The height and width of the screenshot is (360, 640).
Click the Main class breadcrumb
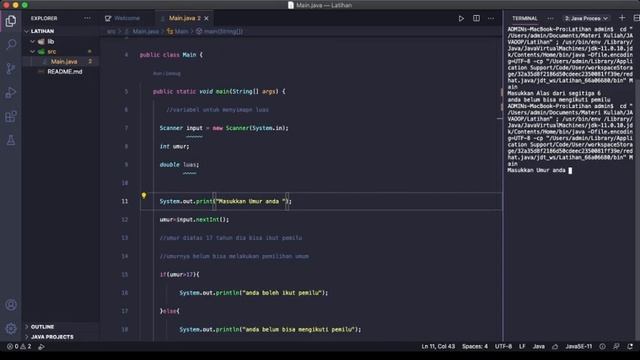[x=178, y=31]
